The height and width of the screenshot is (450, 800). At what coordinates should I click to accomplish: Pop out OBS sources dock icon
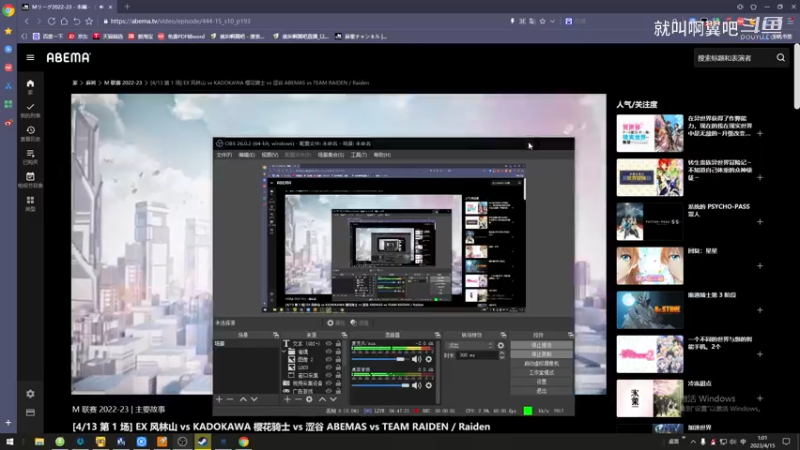(344, 335)
